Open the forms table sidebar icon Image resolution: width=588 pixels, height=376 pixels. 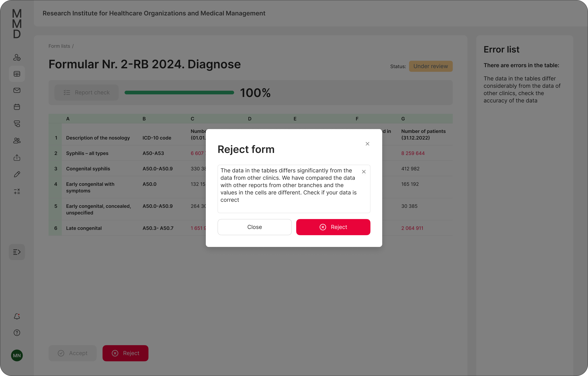click(17, 74)
